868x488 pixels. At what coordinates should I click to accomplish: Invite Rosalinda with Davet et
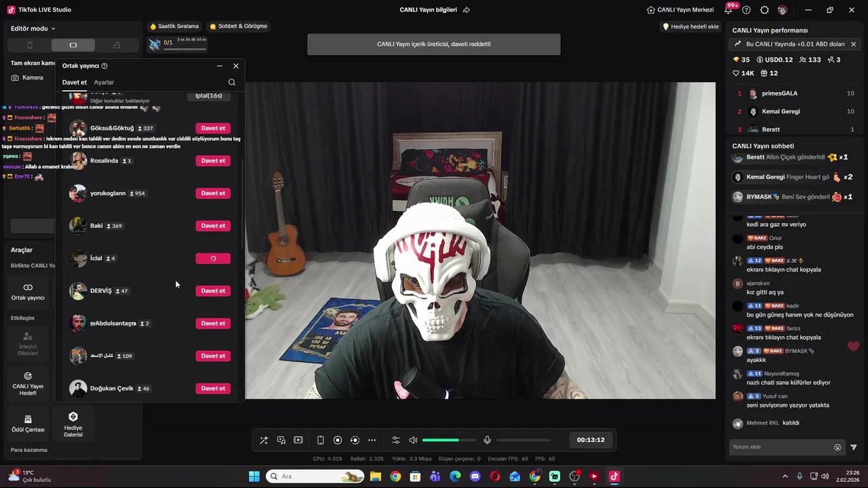(213, 161)
